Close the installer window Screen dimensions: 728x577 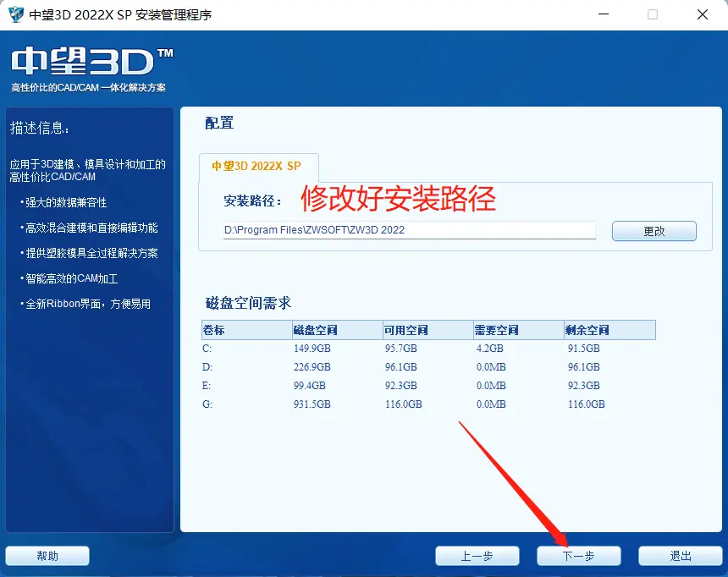[x=703, y=14]
